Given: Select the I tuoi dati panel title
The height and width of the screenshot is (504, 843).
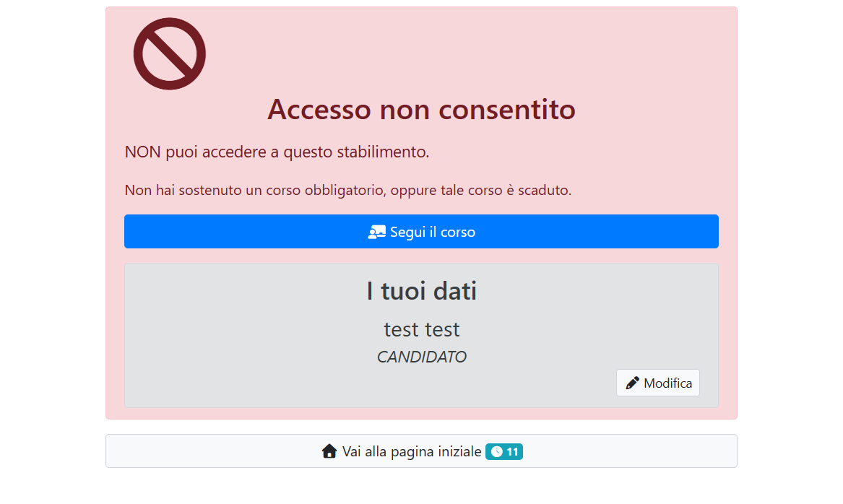Looking at the screenshot, I should [421, 291].
